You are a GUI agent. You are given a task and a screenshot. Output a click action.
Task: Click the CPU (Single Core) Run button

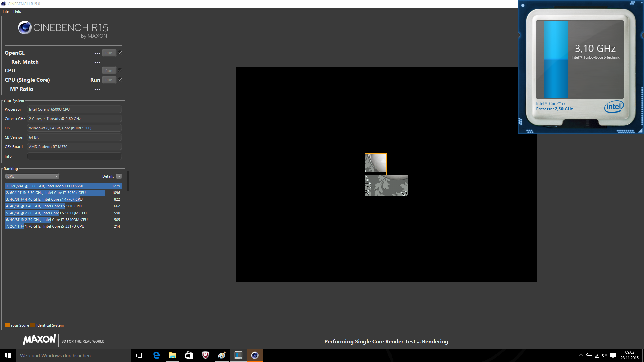point(109,80)
